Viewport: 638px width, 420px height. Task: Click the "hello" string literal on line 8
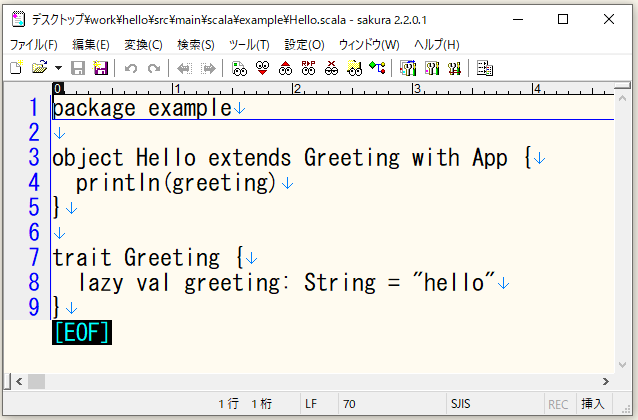click(x=454, y=282)
